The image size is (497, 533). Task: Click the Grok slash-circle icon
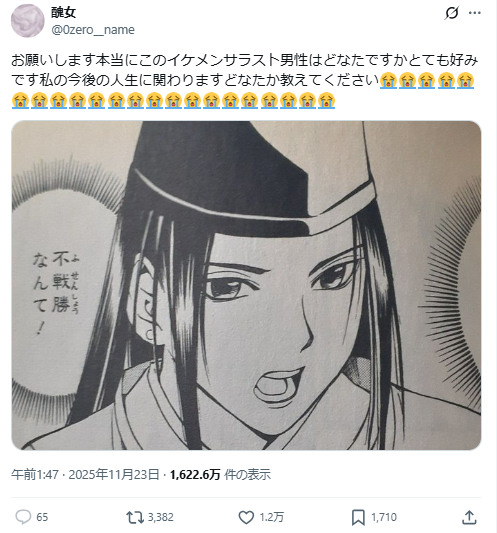[452, 13]
